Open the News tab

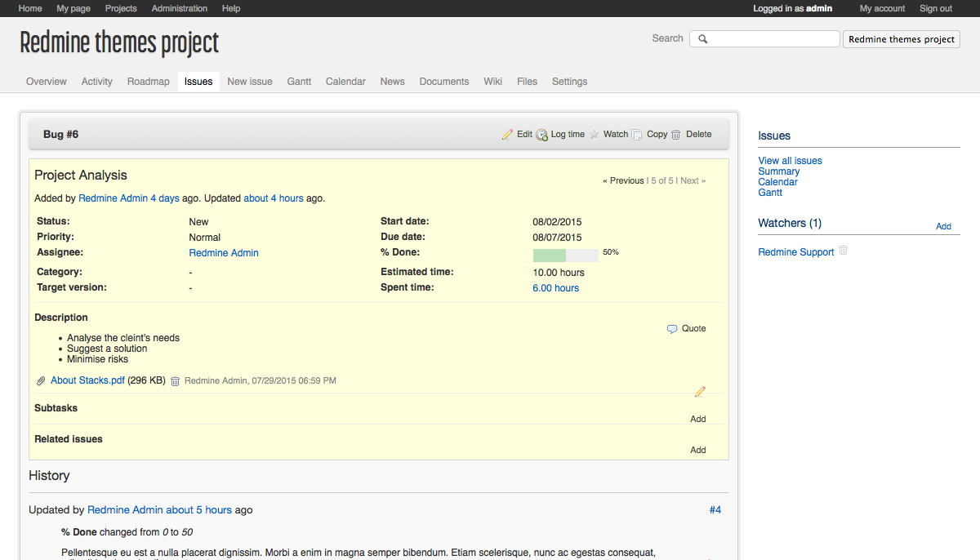pyautogui.click(x=393, y=82)
